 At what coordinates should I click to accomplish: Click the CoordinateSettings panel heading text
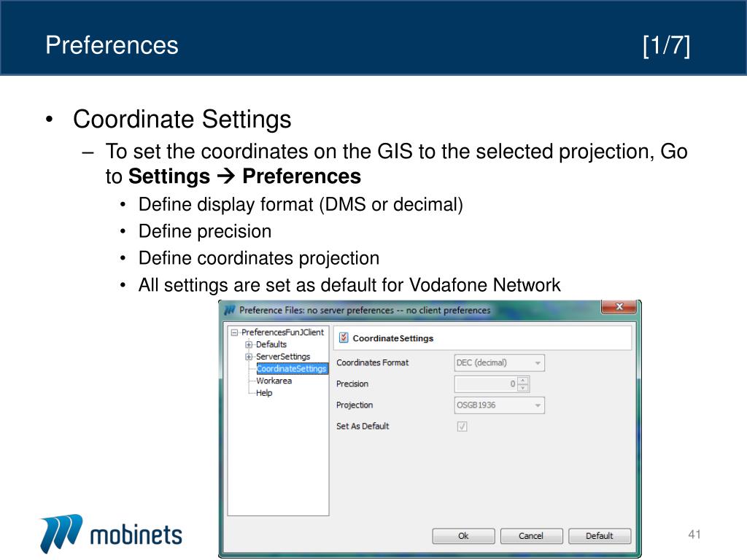pyautogui.click(x=393, y=338)
